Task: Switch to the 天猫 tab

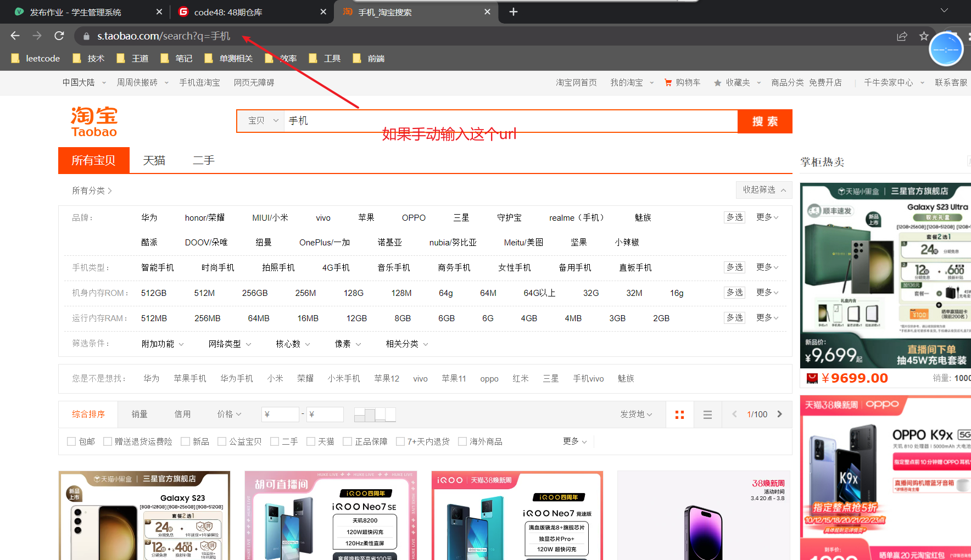Action: pyautogui.click(x=154, y=160)
